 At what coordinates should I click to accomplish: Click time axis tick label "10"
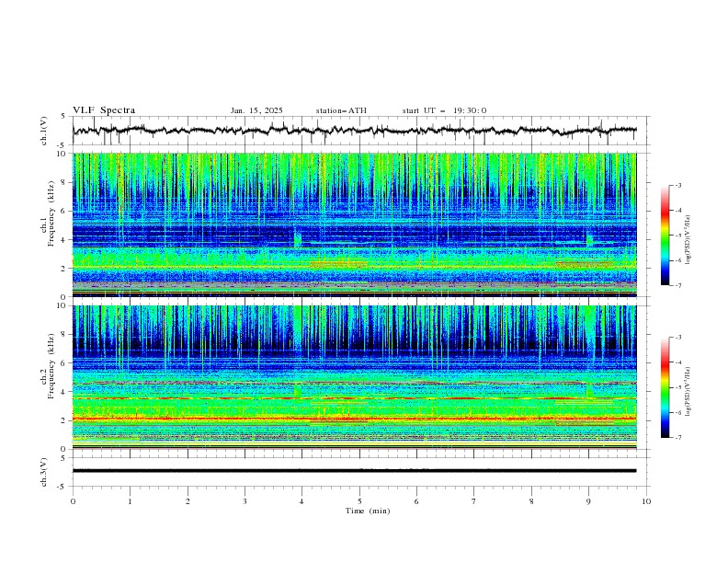click(646, 501)
